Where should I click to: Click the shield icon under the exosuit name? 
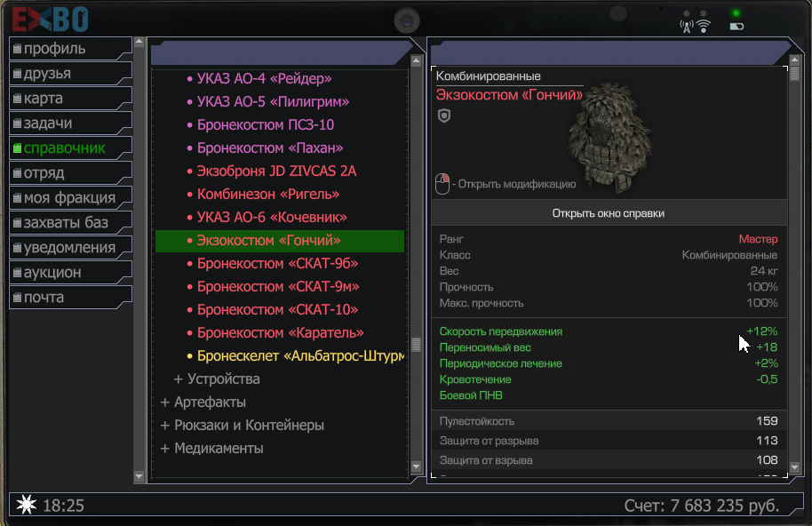point(444,116)
